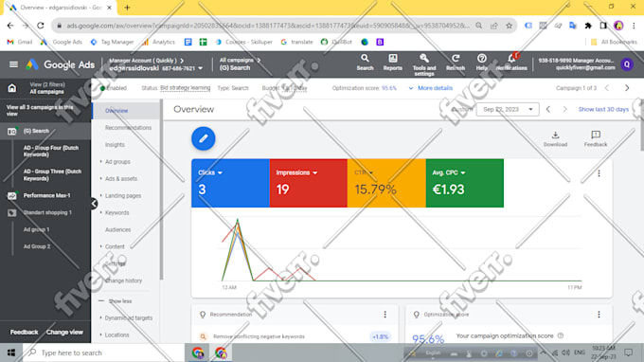Open the Clicks metric dropdown
644x362 pixels.
210,172
